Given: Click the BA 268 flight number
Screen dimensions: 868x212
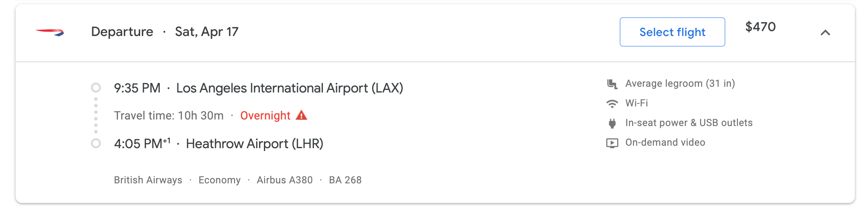Looking at the screenshot, I should 345,180.
